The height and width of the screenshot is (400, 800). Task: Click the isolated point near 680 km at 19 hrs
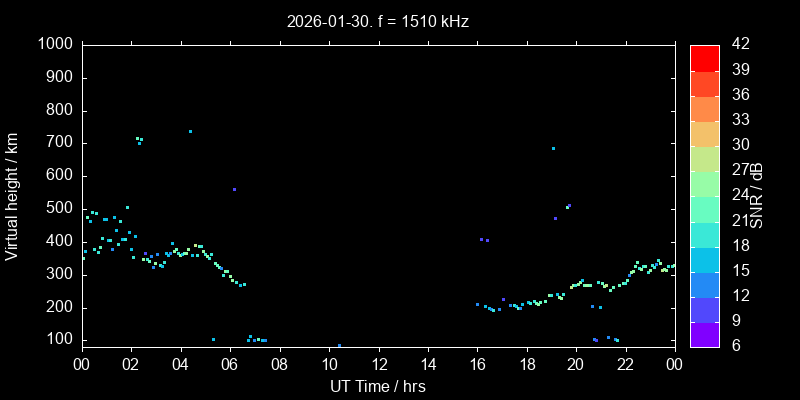click(x=553, y=148)
